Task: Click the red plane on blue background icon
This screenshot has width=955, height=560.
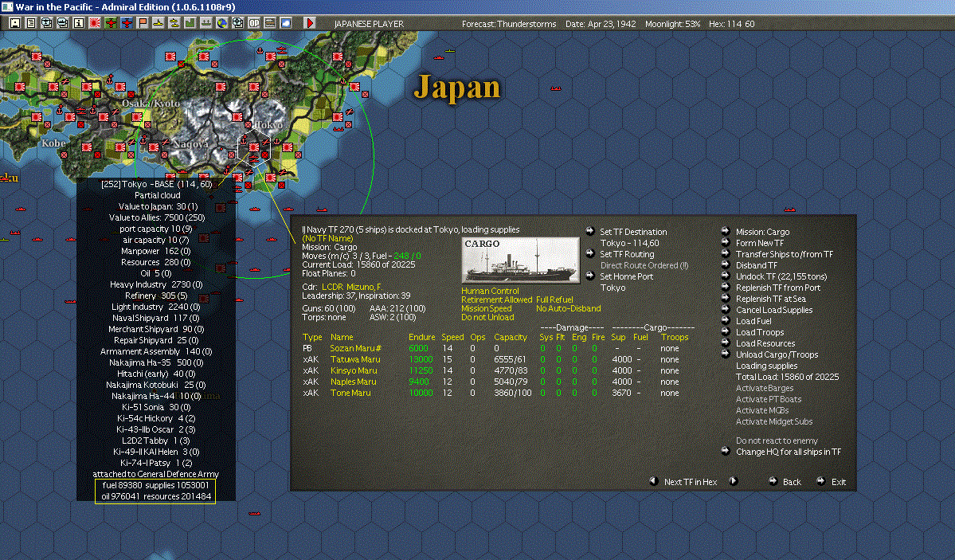Action: click(127, 23)
